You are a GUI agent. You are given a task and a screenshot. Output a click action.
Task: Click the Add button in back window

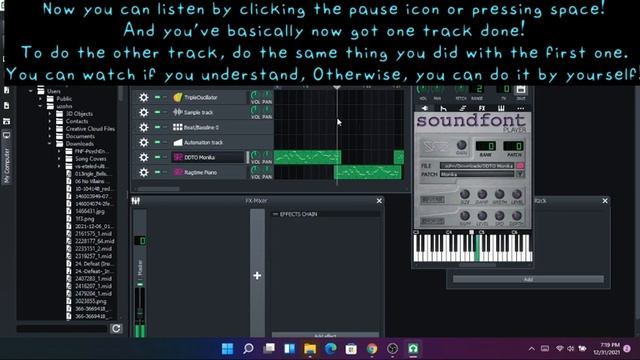pos(528,279)
